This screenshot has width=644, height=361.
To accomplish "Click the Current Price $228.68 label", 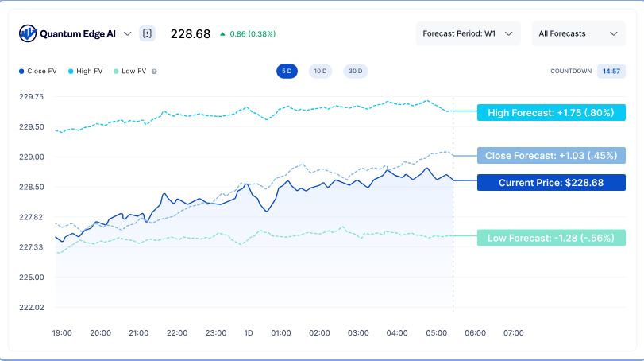I will pyautogui.click(x=551, y=183).
